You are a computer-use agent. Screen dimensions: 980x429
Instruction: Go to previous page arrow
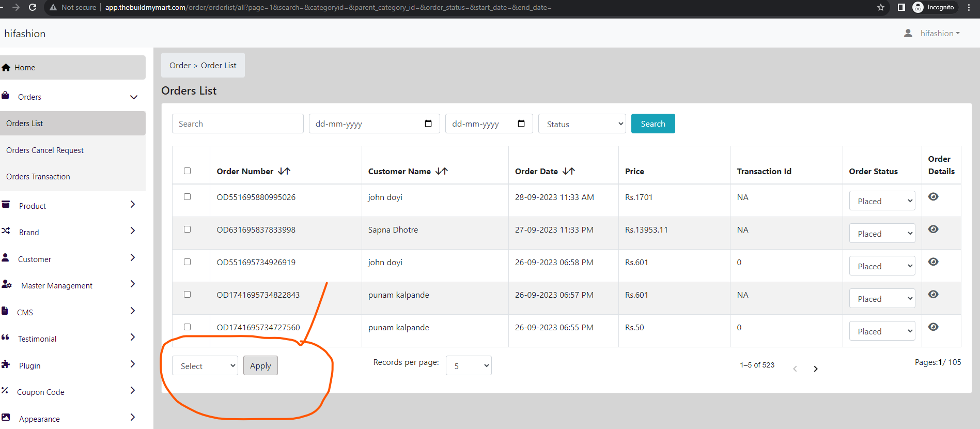pos(795,369)
